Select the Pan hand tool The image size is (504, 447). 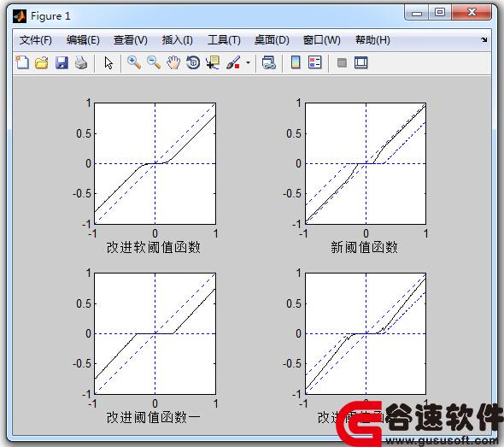click(x=173, y=62)
